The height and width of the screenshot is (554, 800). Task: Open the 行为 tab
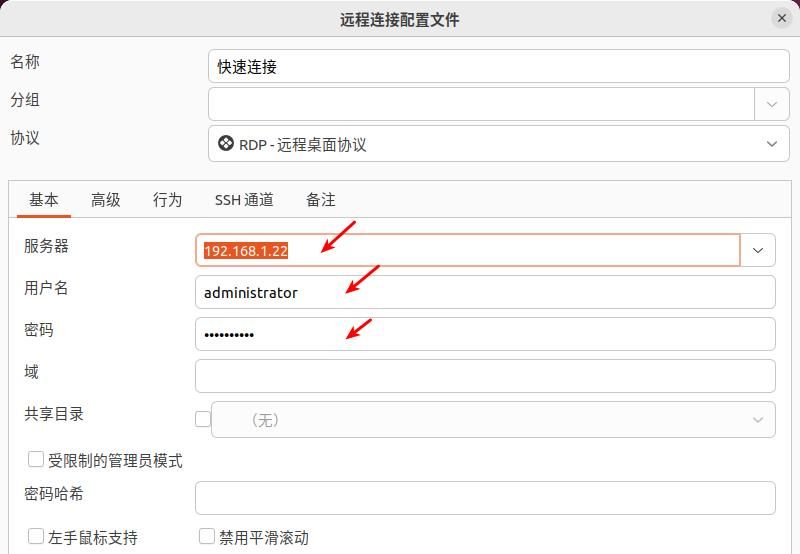(167, 199)
